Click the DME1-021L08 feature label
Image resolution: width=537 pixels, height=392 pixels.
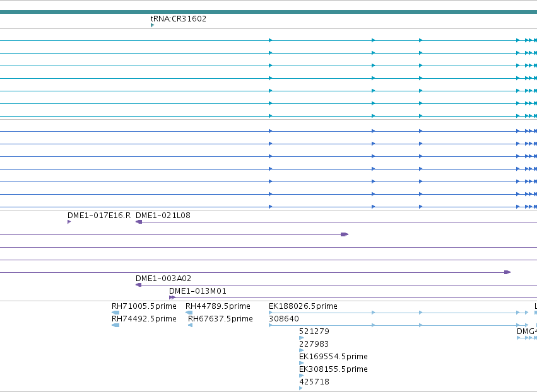(163, 216)
